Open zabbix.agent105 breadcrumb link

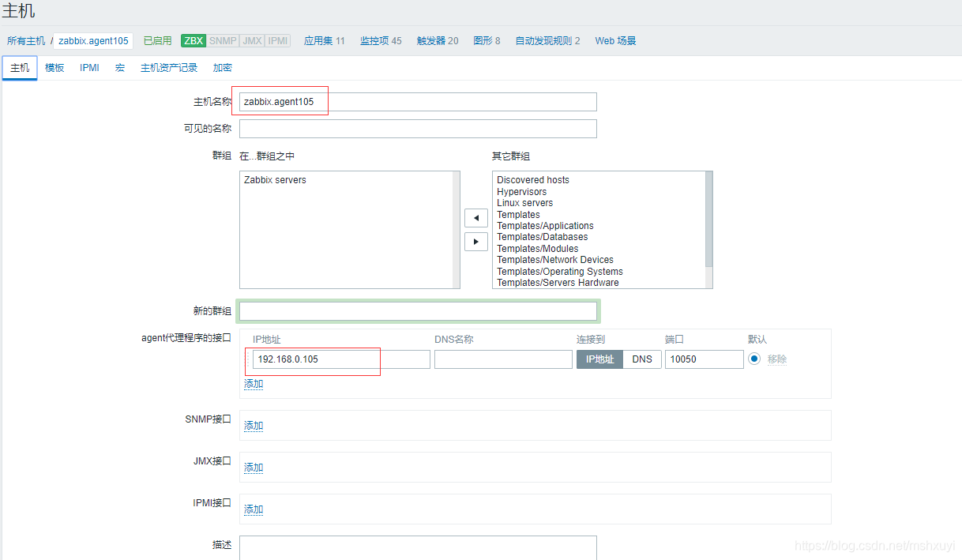pos(93,41)
